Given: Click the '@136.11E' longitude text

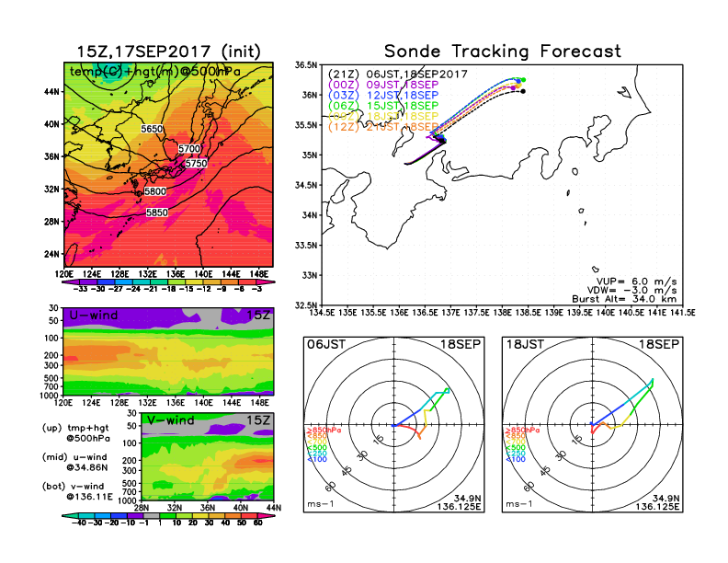Looking at the screenshot, I should click(89, 497).
